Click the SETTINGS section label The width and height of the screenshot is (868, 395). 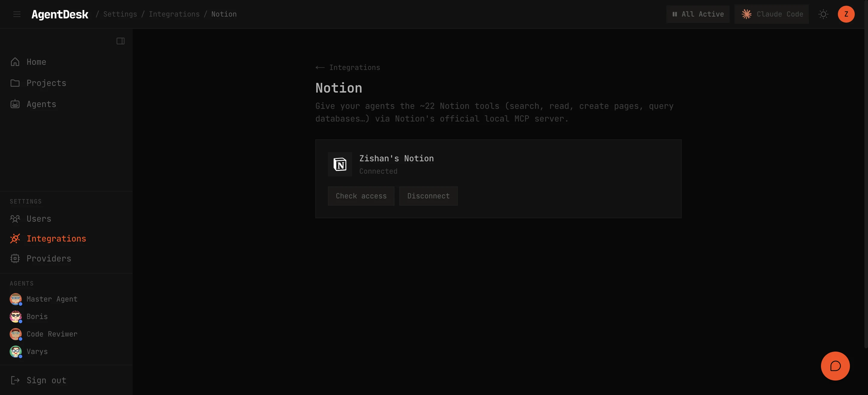(x=26, y=201)
